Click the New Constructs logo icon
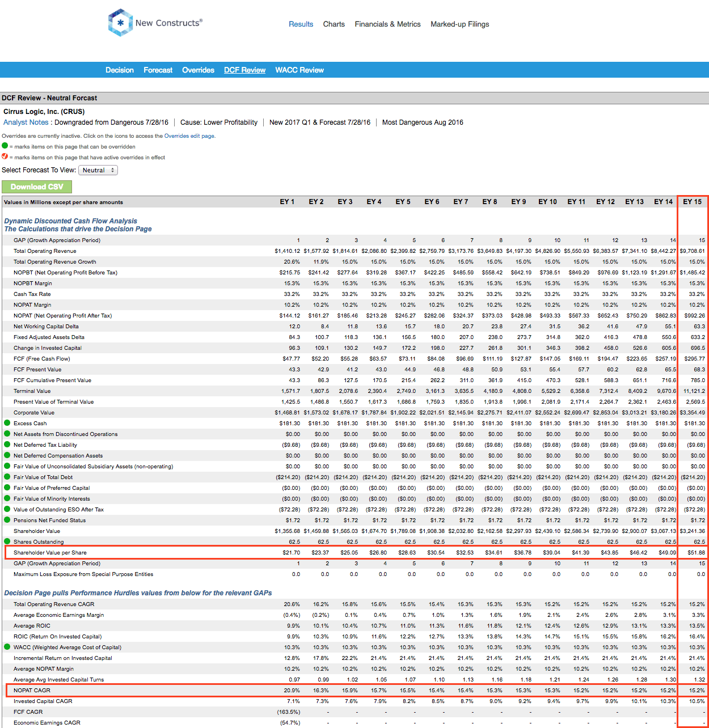Viewport: 709px width, 728px height. point(120,23)
